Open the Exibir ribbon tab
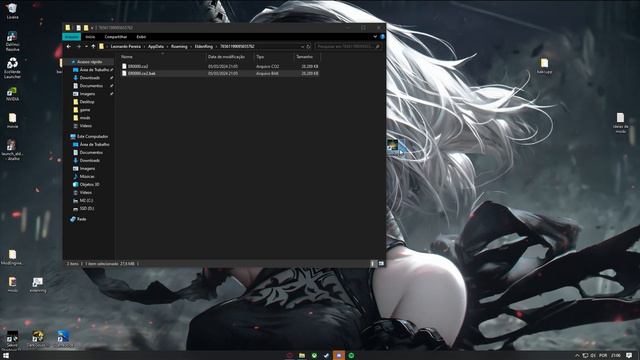Screen dimensions: 640x360 coord(141,37)
